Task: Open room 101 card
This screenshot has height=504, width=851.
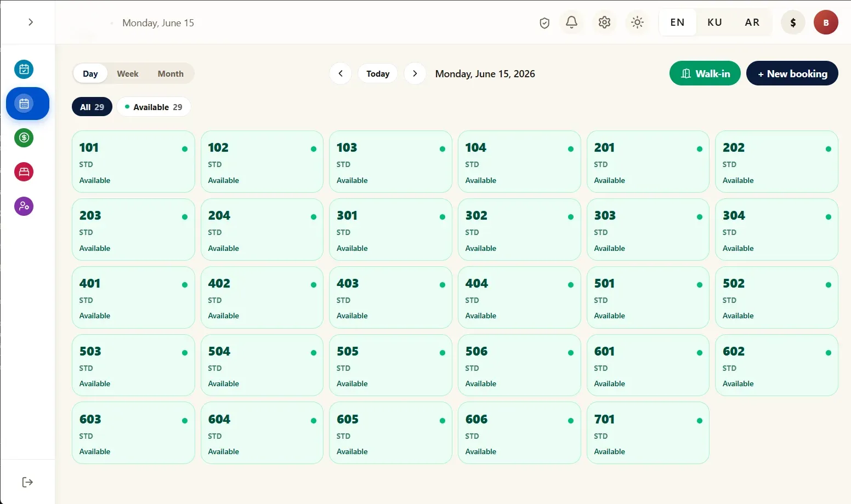Action: [x=133, y=162]
